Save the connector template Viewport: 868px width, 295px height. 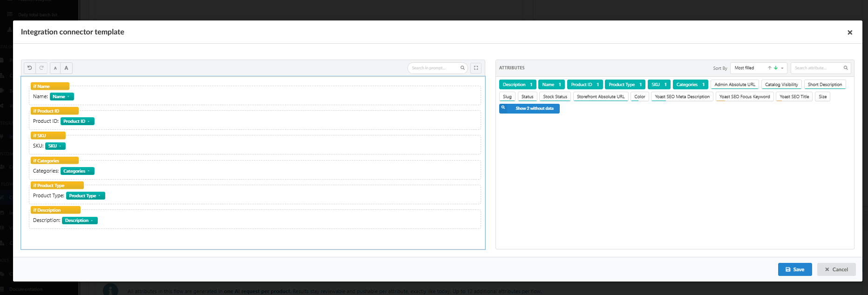coord(795,269)
